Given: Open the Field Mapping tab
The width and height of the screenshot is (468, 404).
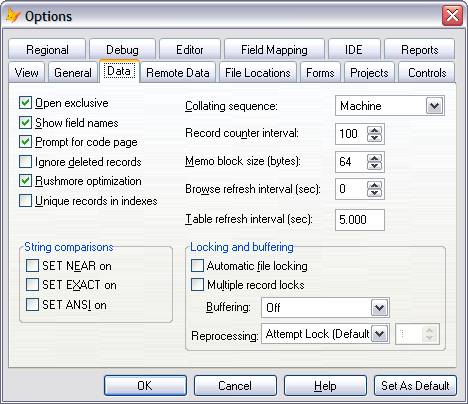Looking at the screenshot, I should coord(274,50).
